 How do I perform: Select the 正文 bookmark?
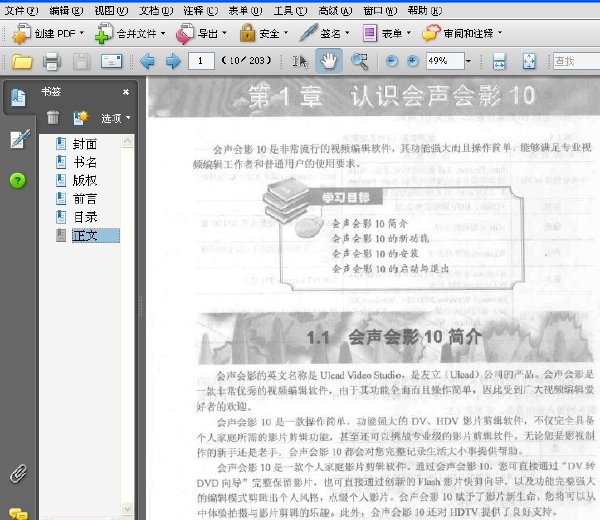(96, 235)
